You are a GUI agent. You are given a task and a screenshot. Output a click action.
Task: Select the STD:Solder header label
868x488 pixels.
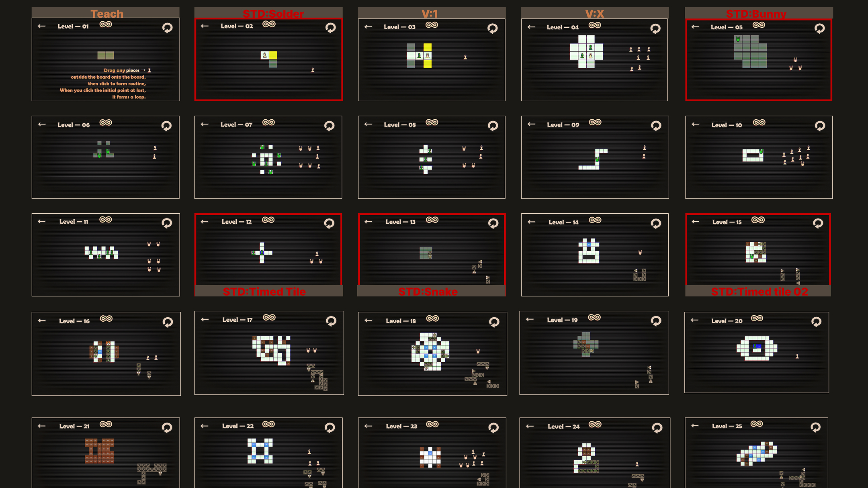point(273,14)
